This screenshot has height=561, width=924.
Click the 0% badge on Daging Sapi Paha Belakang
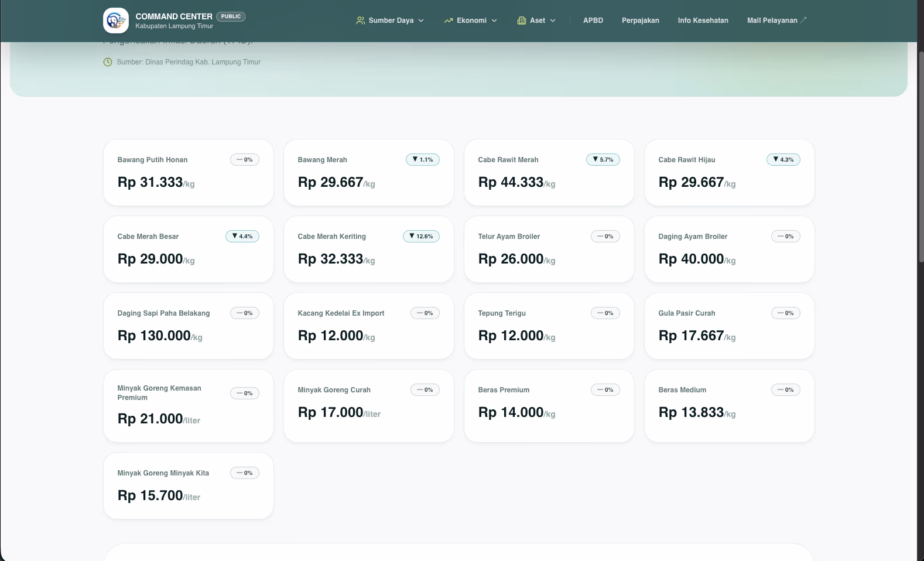[245, 313]
